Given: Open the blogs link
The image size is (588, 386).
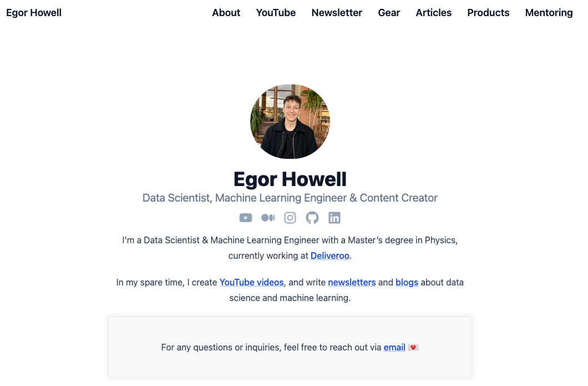Looking at the screenshot, I should tap(407, 282).
